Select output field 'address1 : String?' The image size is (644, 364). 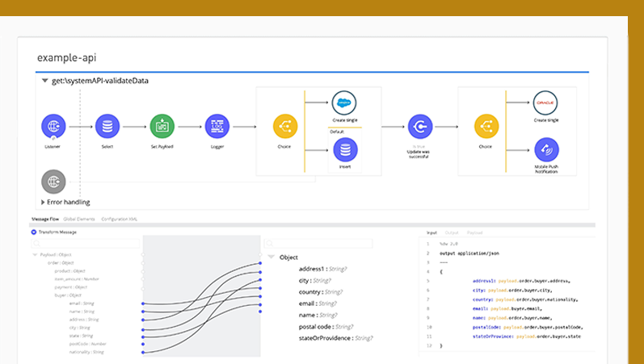coord(322,270)
